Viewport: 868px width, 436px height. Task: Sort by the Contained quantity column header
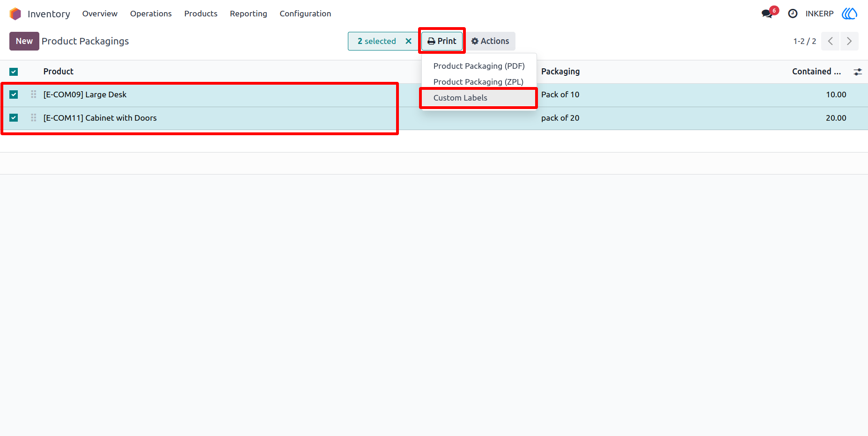(x=817, y=72)
